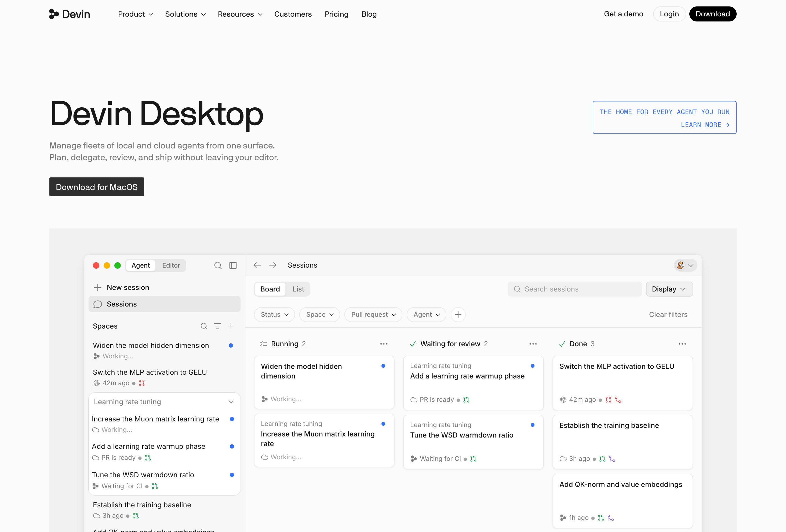Switch to Agent mode in the toggle
The width and height of the screenshot is (786, 532).
tap(141, 265)
